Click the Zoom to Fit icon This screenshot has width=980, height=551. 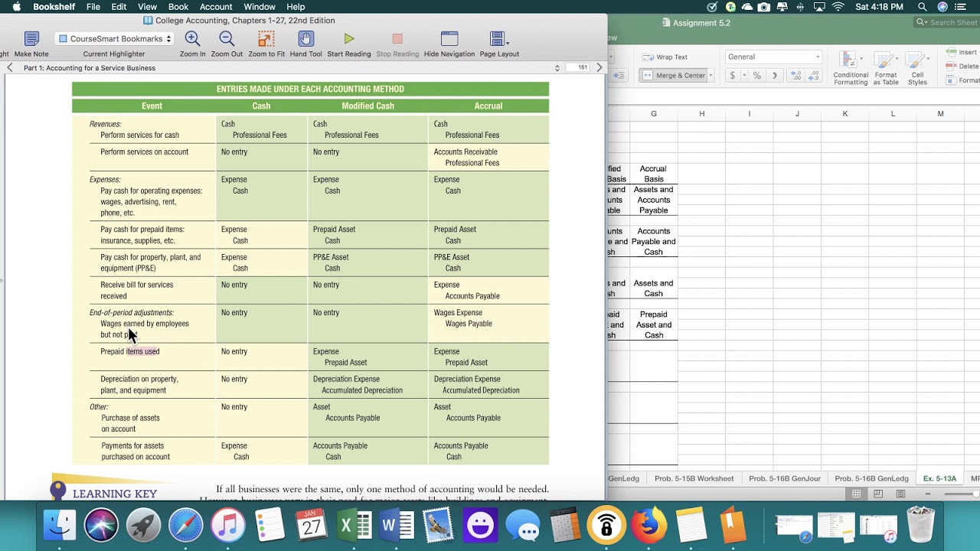(x=266, y=39)
